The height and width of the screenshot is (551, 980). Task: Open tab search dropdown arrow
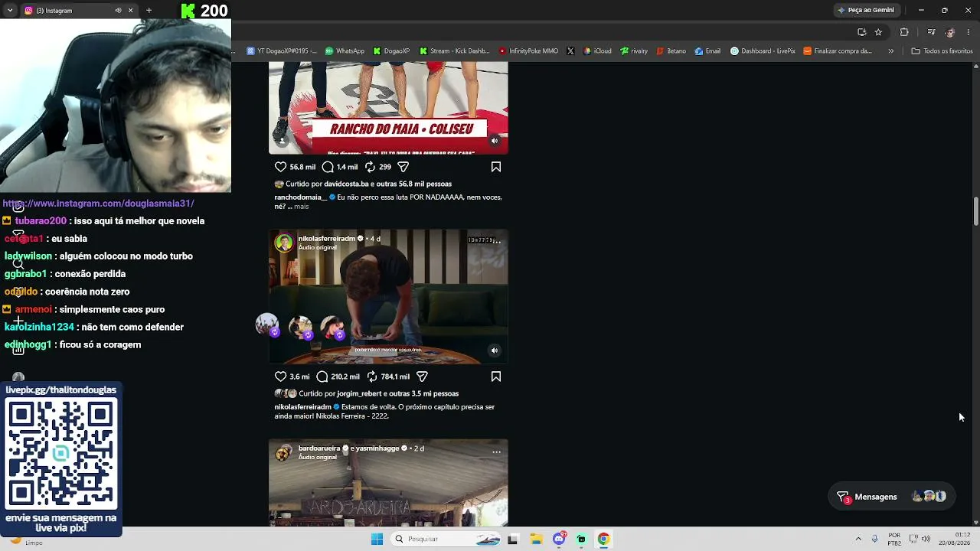(9, 11)
